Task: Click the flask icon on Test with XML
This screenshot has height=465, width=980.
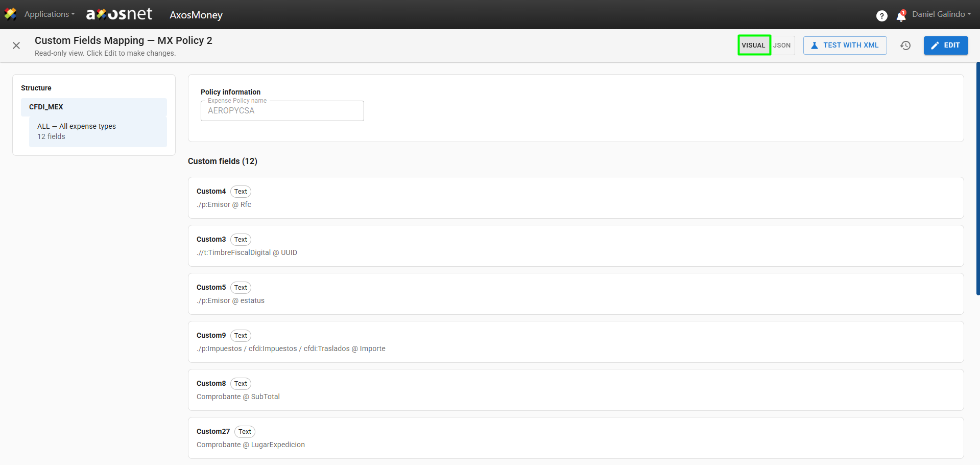Action: [x=815, y=45]
